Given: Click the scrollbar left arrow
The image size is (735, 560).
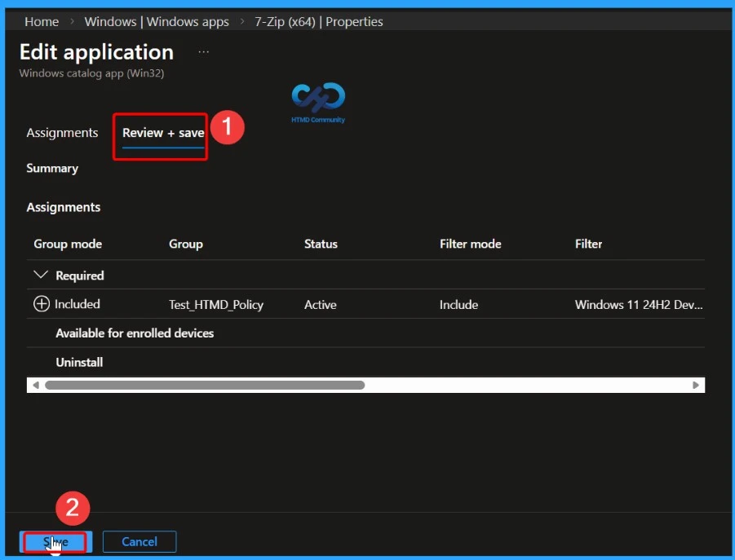Looking at the screenshot, I should (x=35, y=385).
